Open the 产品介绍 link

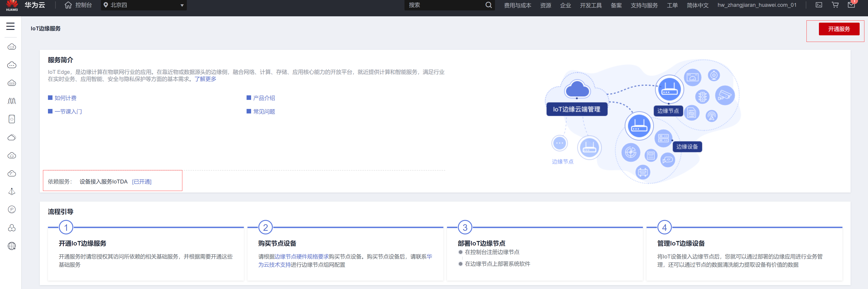point(264,98)
